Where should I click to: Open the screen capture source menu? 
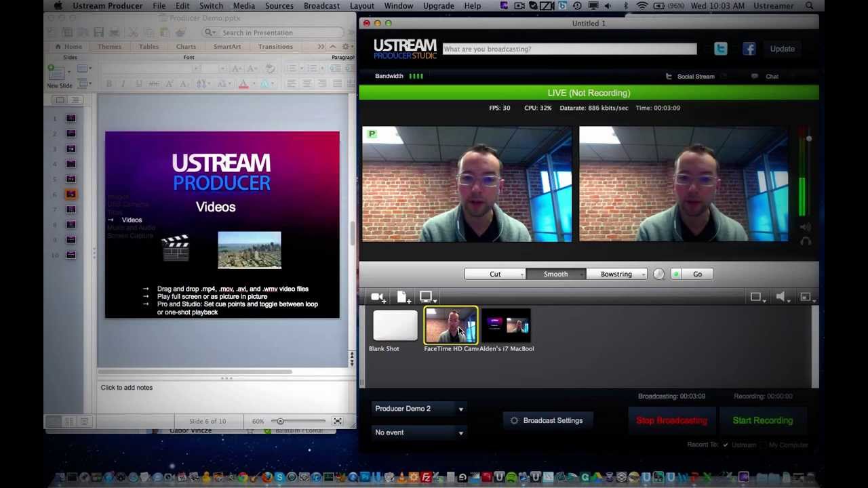click(x=427, y=297)
